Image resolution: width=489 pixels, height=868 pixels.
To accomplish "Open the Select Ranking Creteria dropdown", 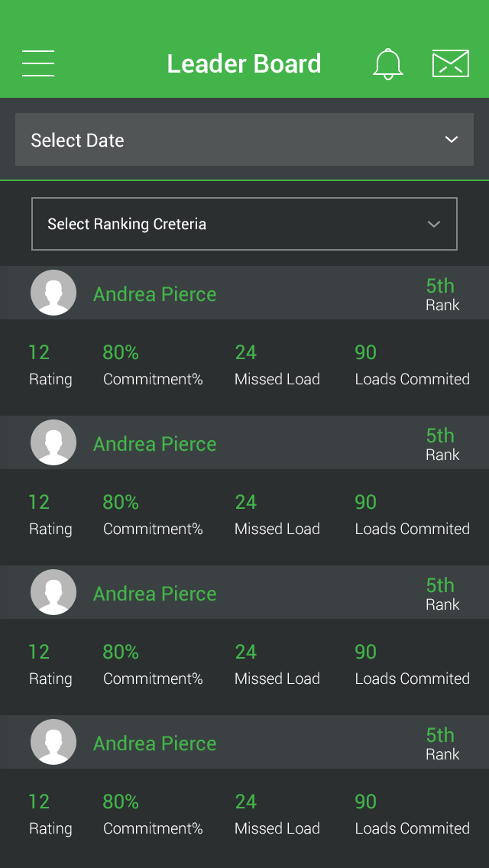I will click(244, 224).
